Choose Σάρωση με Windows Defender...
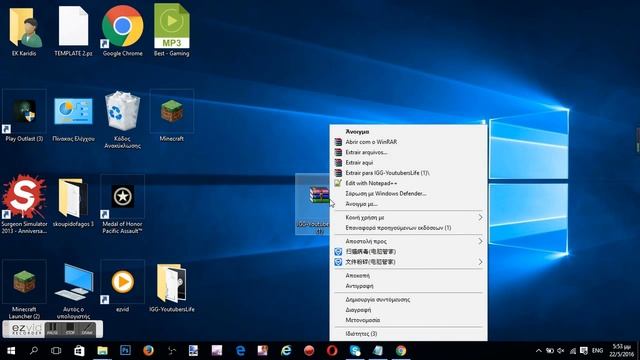 pyautogui.click(x=408, y=193)
